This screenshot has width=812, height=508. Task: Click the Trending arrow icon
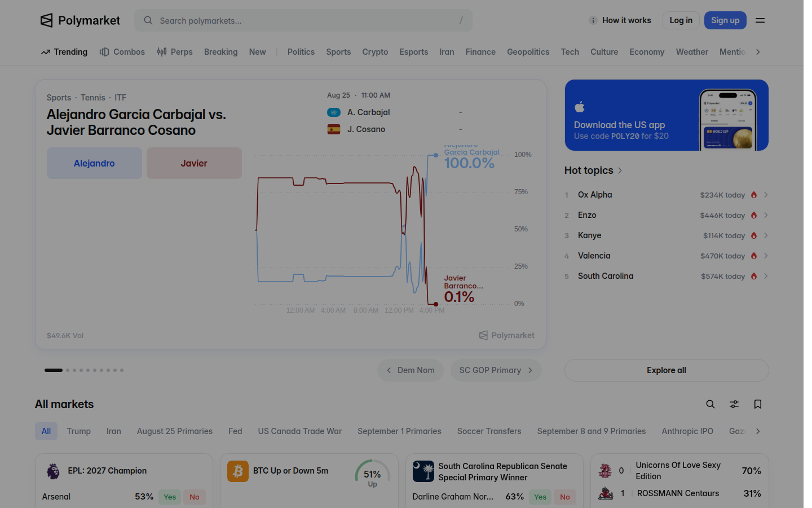[x=46, y=52]
